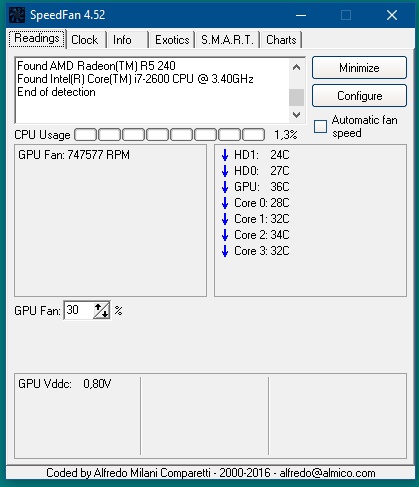Click the Core 3: 32C temperature text
The width and height of the screenshot is (419, 487).
[262, 251]
